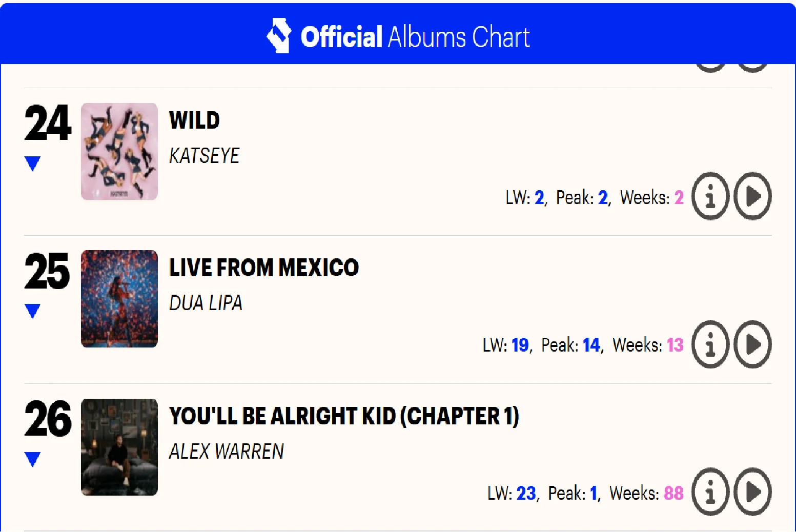Open You'll Be Alright Kid cover thumbnail

(x=119, y=447)
